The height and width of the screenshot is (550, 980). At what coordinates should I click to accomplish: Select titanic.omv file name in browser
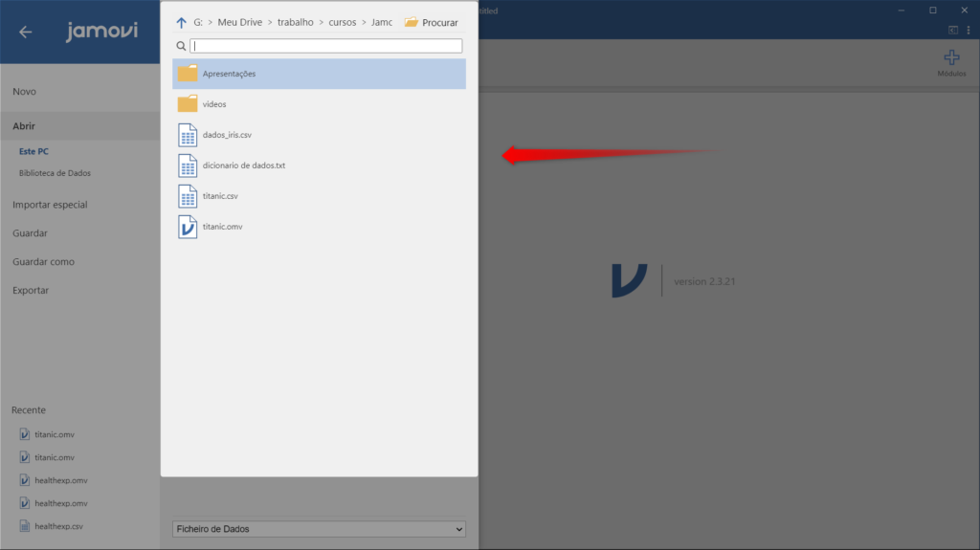point(222,227)
